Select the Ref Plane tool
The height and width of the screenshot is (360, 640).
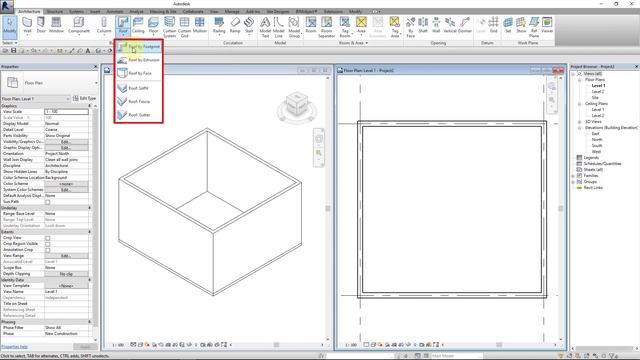point(534,27)
